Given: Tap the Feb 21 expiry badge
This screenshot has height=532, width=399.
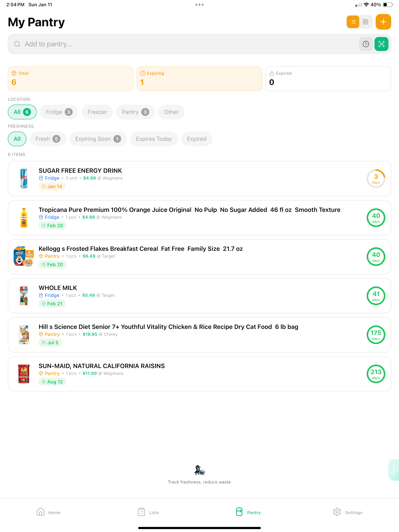Looking at the screenshot, I should point(52,304).
